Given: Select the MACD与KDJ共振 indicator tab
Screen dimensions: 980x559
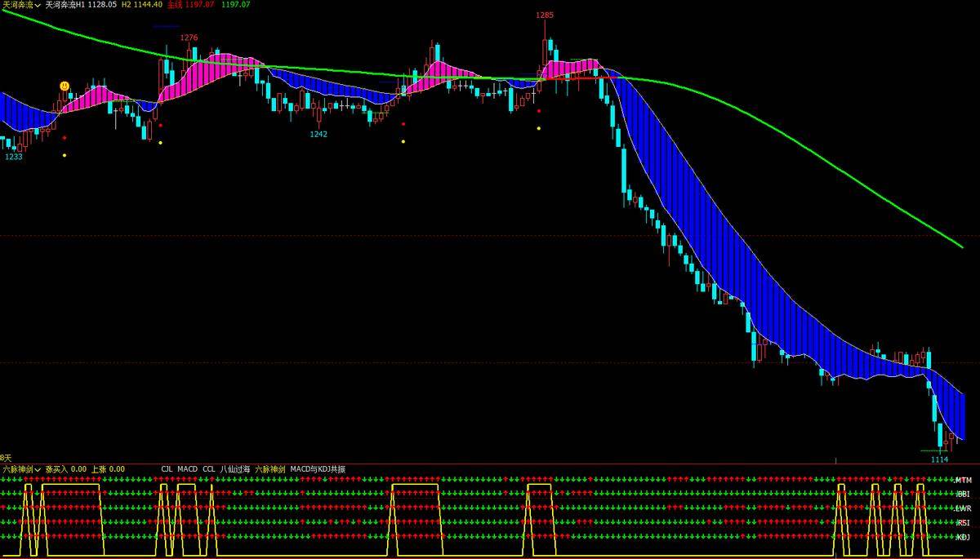Looking at the screenshot, I should (x=318, y=469).
